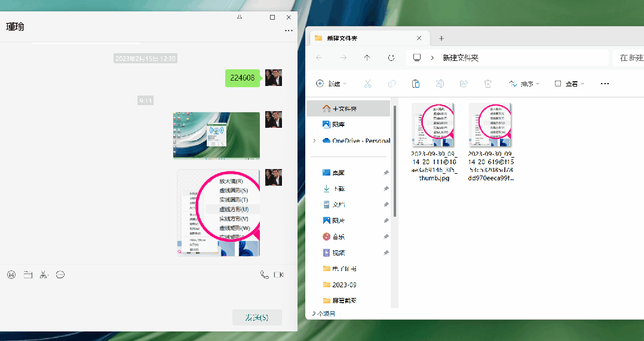Open chat more options ellipsis
This screenshot has width=644, height=341.
point(289,30)
